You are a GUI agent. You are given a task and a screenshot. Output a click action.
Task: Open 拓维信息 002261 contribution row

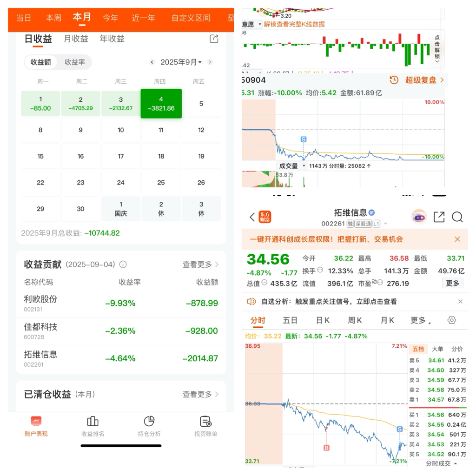tap(121, 358)
